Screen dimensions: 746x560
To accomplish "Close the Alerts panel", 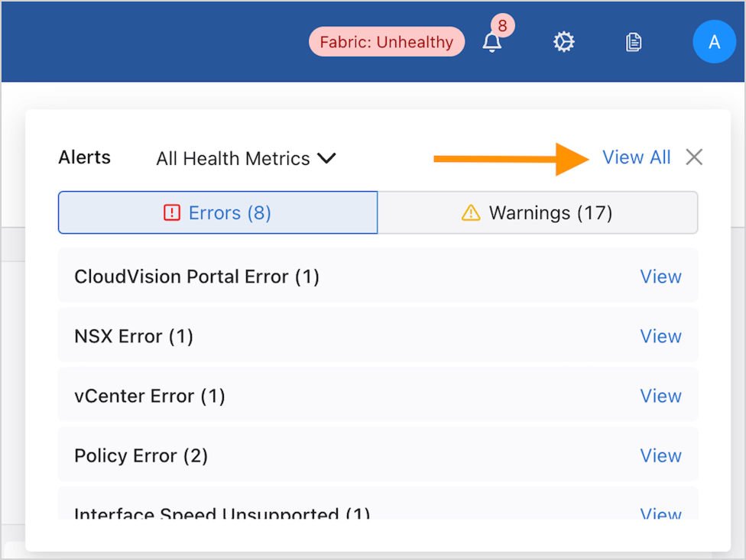I will (694, 157).
